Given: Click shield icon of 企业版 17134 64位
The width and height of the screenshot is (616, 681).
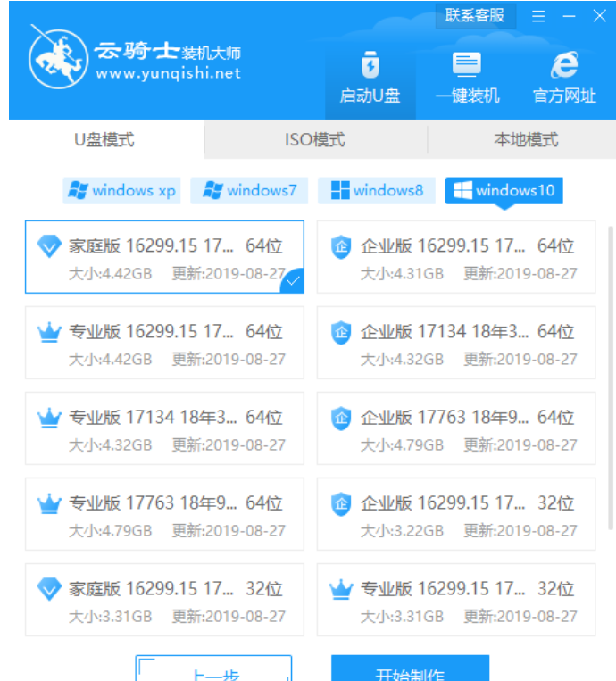Looking at the screenshot, I should coord(341,333).
